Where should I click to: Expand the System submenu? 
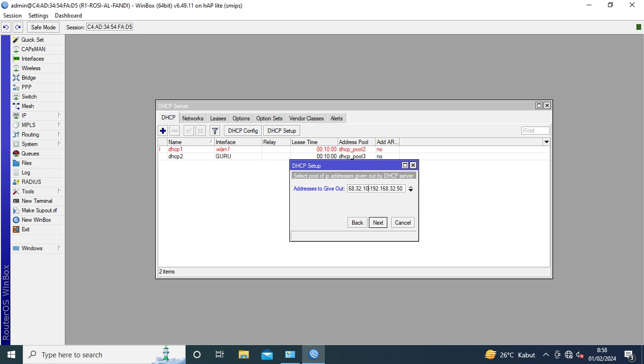37,144
